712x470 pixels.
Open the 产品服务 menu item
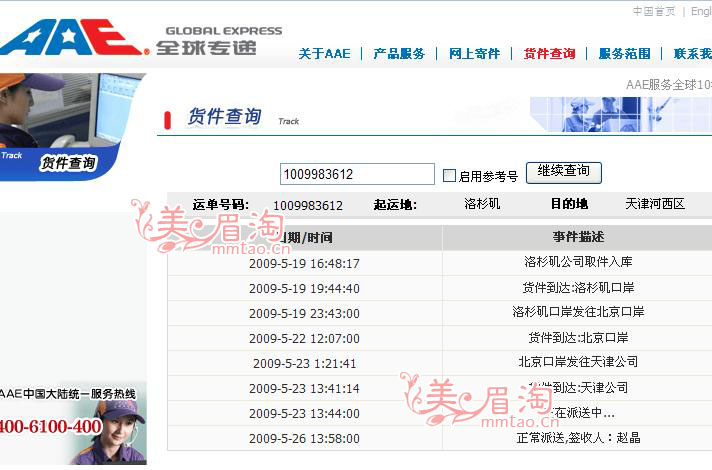[399, 54]
